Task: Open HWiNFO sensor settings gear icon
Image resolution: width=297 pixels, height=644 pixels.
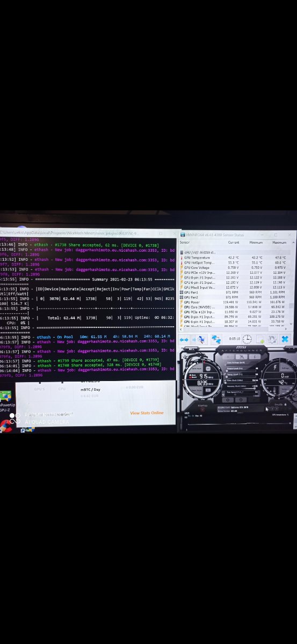Action: [x=271, y=340]
